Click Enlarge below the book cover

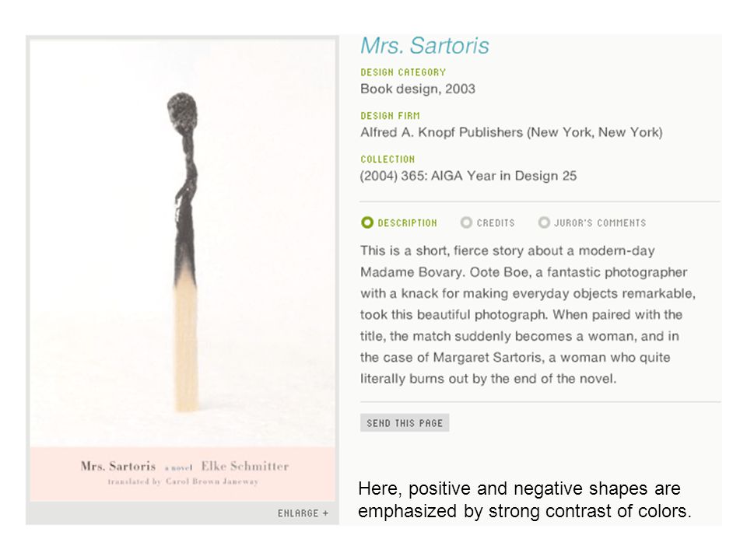[x=298, y=513]
